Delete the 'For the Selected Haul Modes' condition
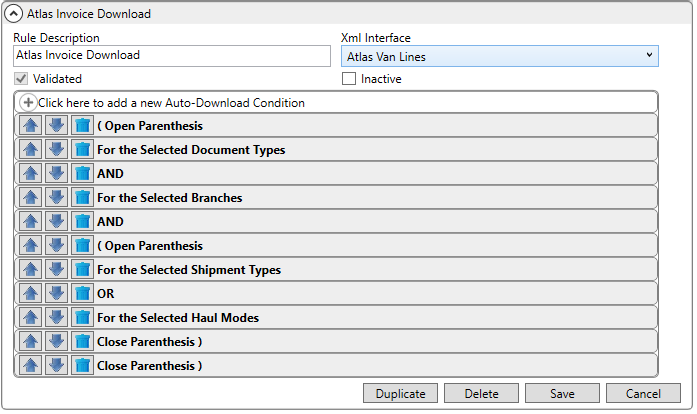 point(82,318)
